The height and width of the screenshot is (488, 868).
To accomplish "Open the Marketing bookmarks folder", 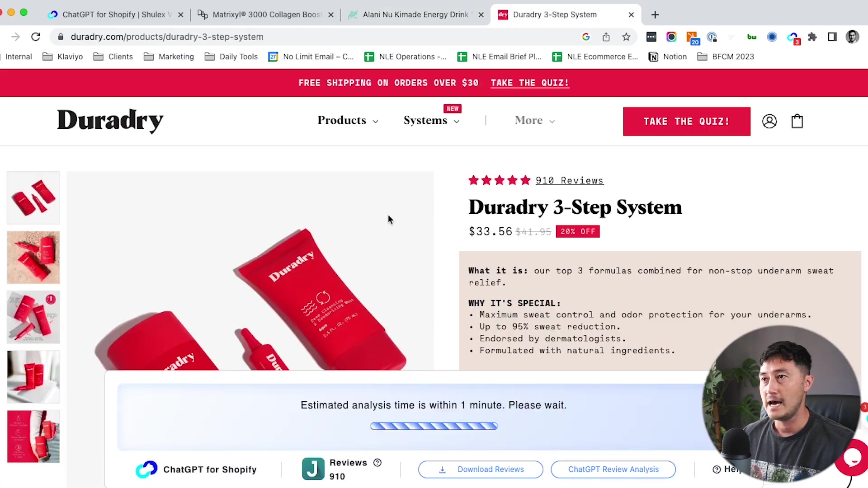I will pyautogui.click(x=169, y=56).
